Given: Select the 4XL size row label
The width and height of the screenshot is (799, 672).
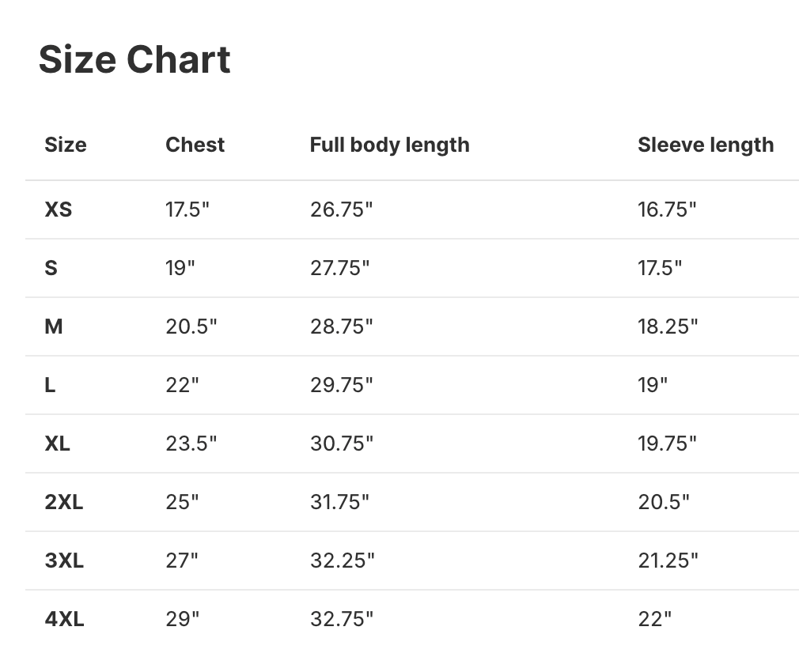Looking at the screenshot, I should tap(64, 619).
